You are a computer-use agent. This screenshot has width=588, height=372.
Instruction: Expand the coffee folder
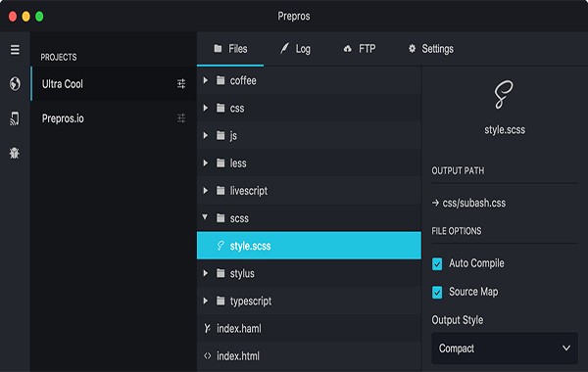pos(206,80)
